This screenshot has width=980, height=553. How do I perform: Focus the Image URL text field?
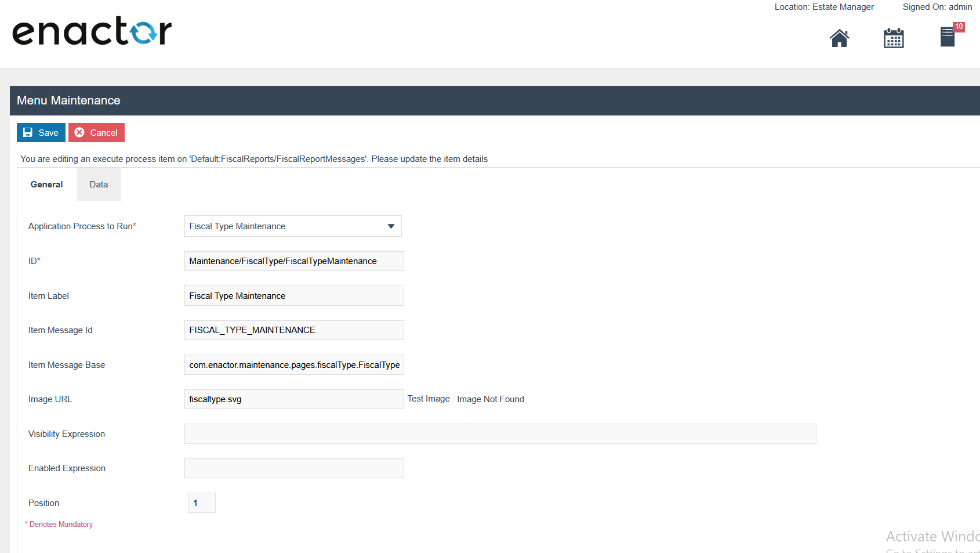[x=294, y=399]
